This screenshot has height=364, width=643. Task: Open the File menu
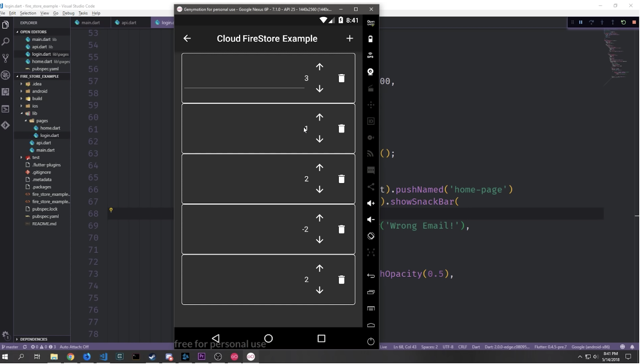(2, 13)
